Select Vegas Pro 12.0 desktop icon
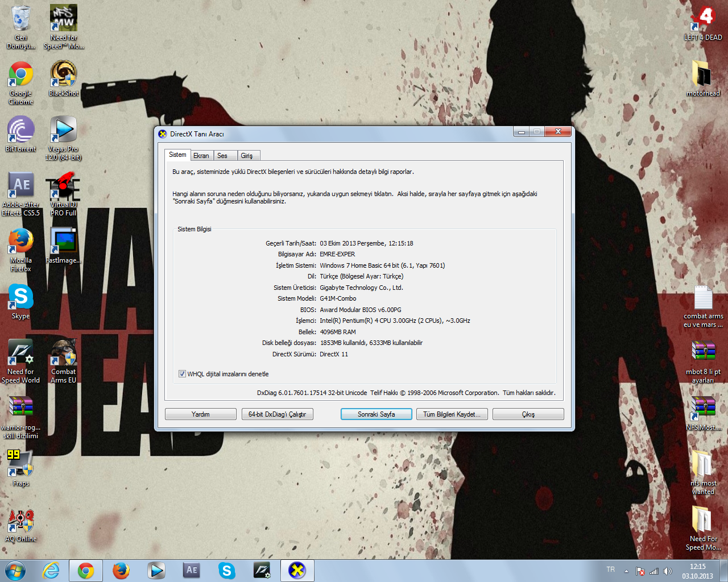This screenshot has width=728, height=582. [64, 139]
